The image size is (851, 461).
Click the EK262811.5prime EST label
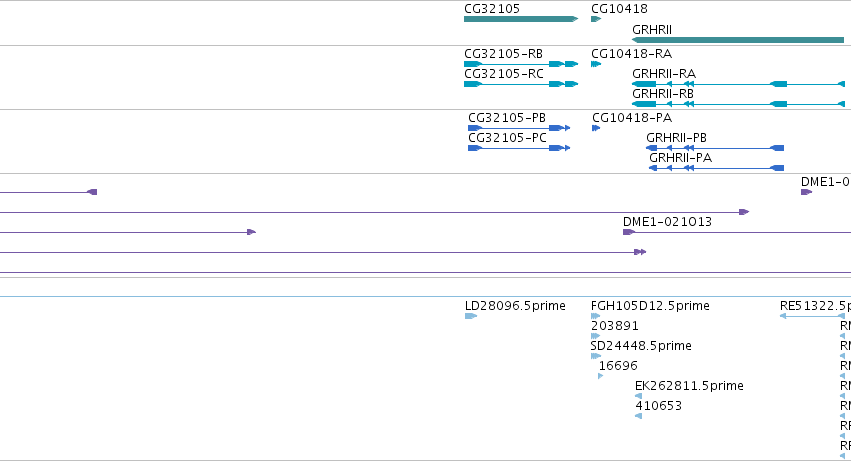pos(689,386)
